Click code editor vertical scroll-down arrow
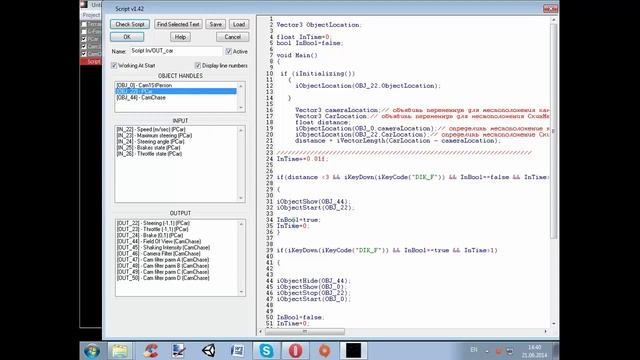This screenshot has width=640, height=360. pos(554,324)
